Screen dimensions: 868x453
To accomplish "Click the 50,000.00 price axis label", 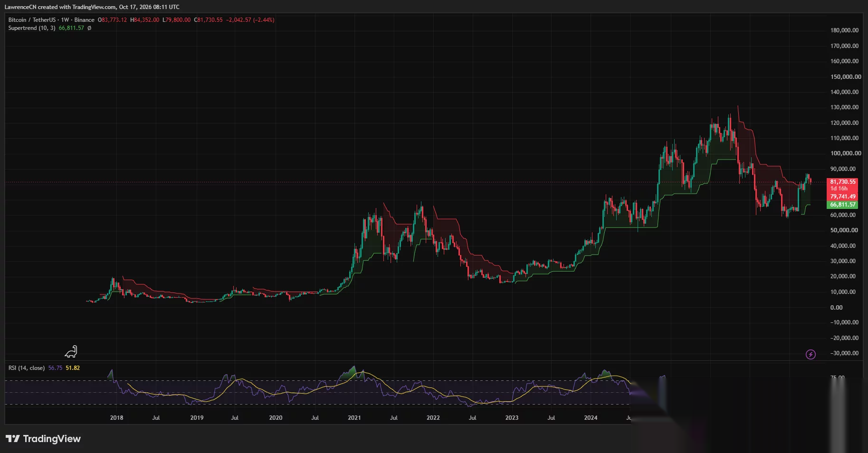I will point(844,230).
